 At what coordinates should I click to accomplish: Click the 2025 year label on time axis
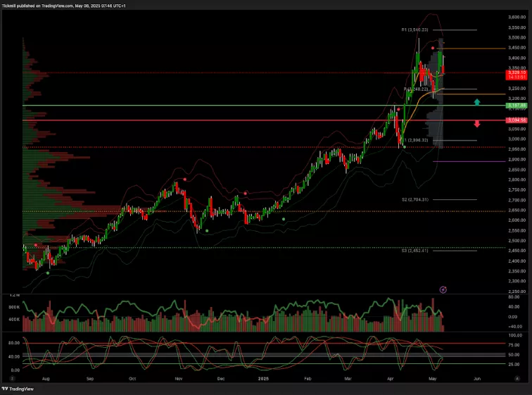click(262, 378)
